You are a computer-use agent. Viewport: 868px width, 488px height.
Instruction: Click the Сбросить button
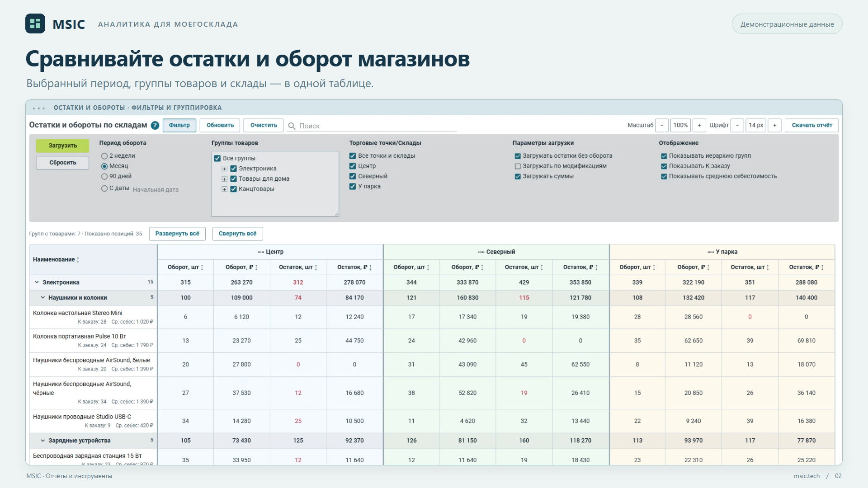tap(63, 163)
